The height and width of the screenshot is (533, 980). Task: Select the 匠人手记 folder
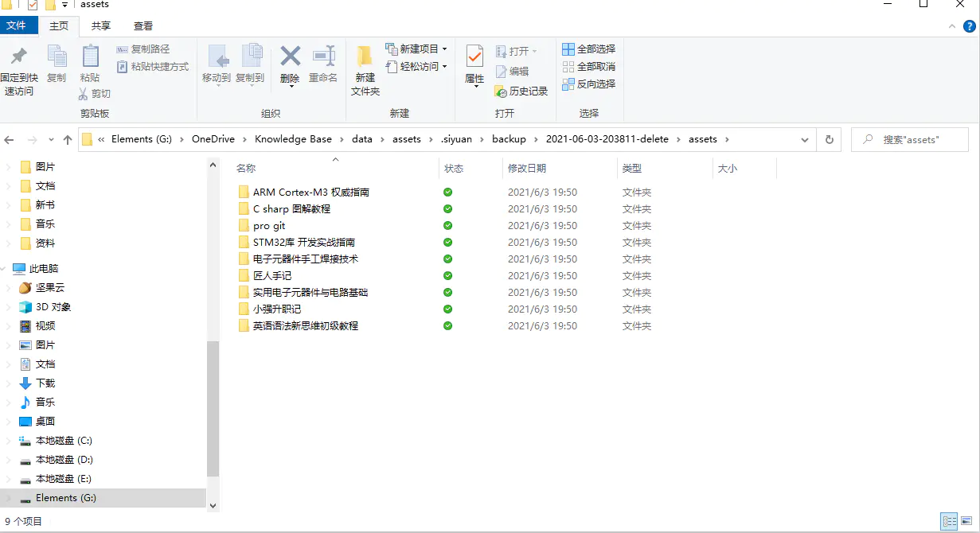(272, 276)
